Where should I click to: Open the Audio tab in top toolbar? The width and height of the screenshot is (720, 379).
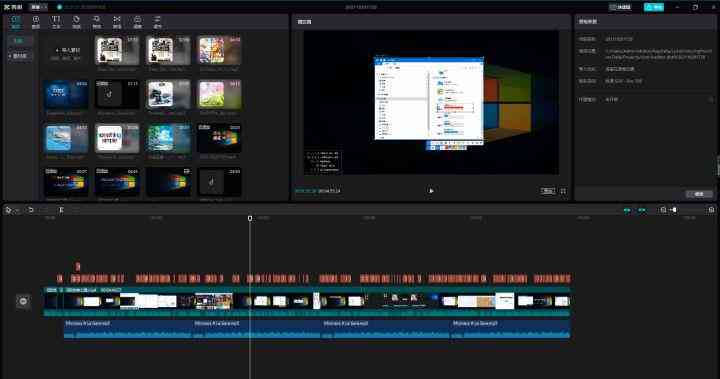(x=36, y=22)
